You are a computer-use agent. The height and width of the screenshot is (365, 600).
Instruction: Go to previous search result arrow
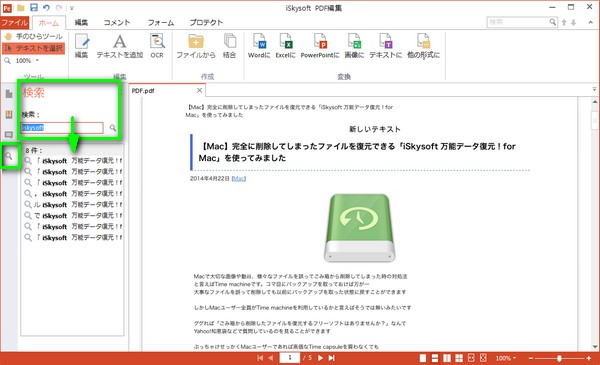(x=564, y=23)
